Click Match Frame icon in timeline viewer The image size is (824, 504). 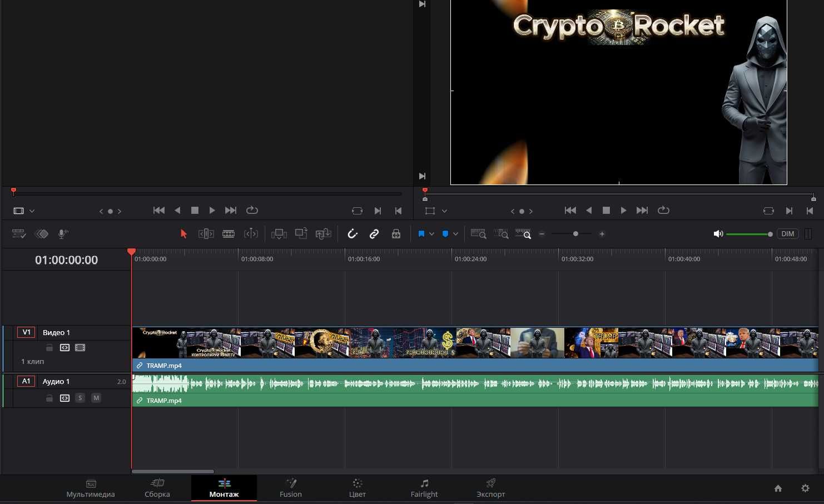click(768, 211)
